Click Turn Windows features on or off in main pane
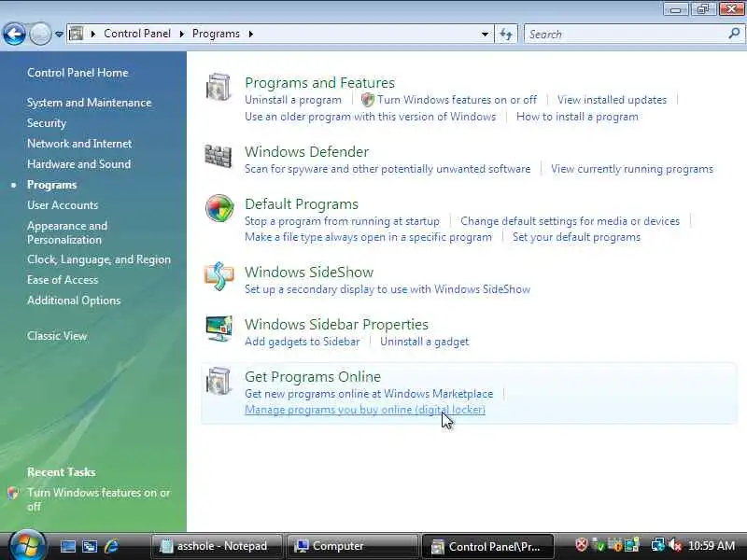Viewport: 747px width, 560px height. pos(457,100)
